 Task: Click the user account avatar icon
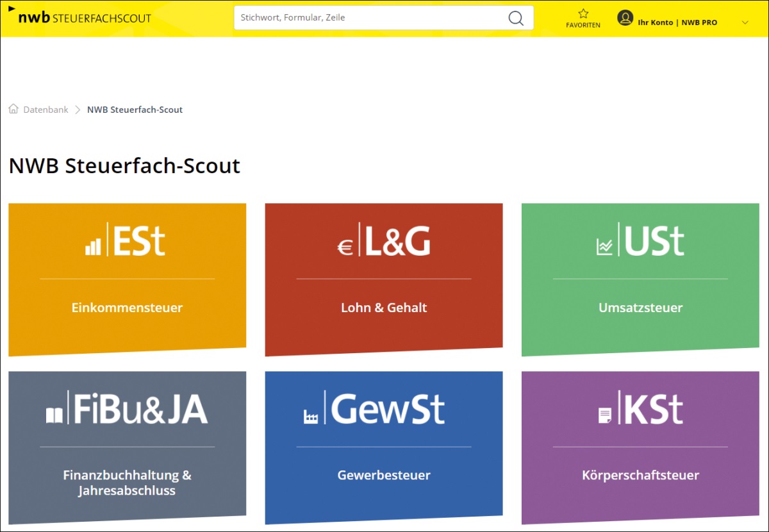click(625, 18)
